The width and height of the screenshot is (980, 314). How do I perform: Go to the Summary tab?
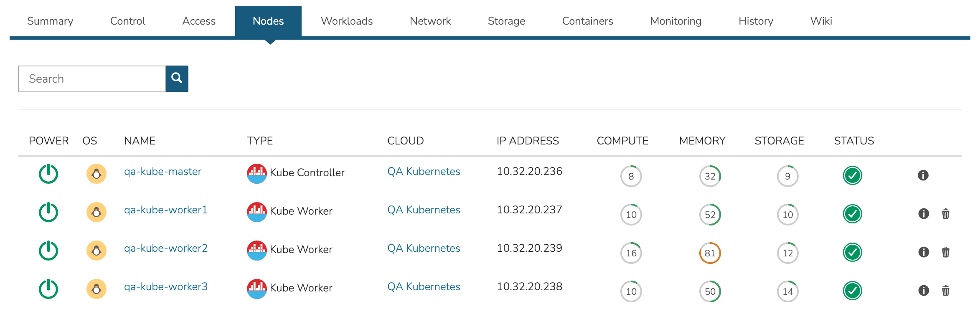[50, 21]
